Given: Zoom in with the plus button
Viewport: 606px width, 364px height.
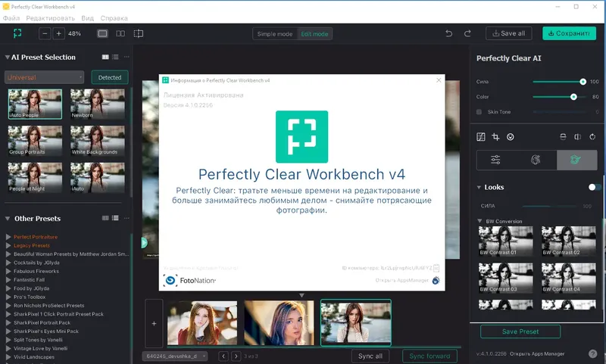Looking at the screenshot, I should (59, 33).
